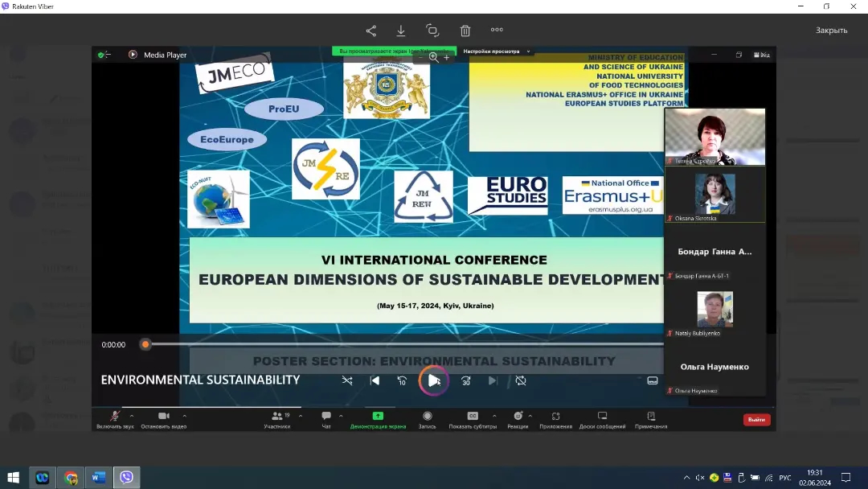Open the arrow beside Показать субтитры
This screenshot has height=489, width=868.
(x=494, y=416)
